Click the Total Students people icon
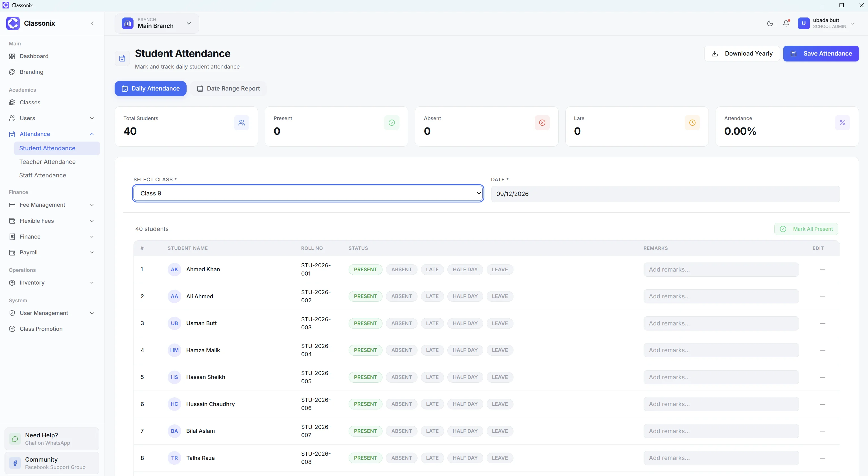868x476 pixels. click(x=242, y=123)
